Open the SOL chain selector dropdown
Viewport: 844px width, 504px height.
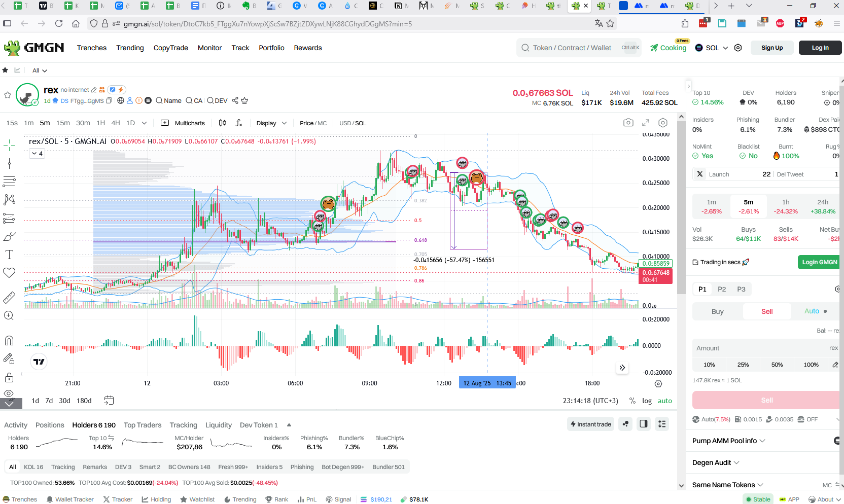(712, 48)
